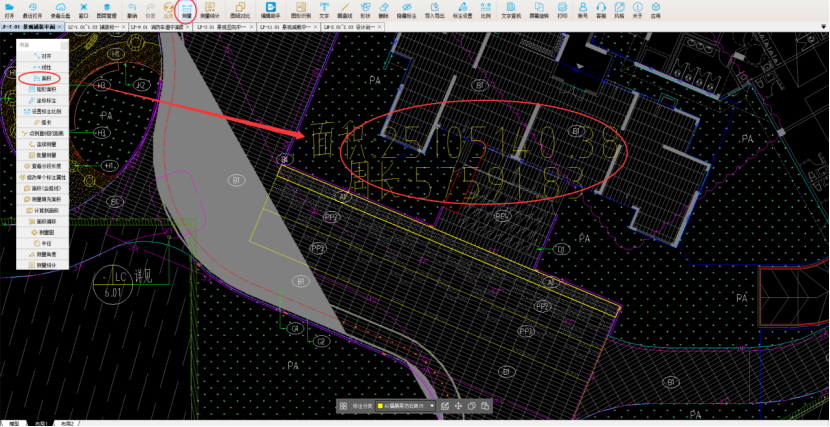Select 矩形面积 from the measure menu
830x427 pixels.
click(44, 89)
